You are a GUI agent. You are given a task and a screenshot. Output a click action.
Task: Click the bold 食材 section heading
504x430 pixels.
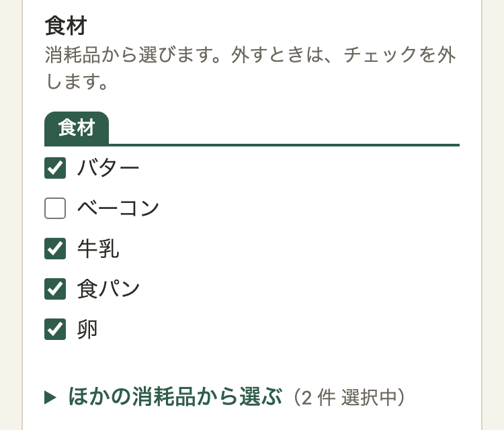66,26
